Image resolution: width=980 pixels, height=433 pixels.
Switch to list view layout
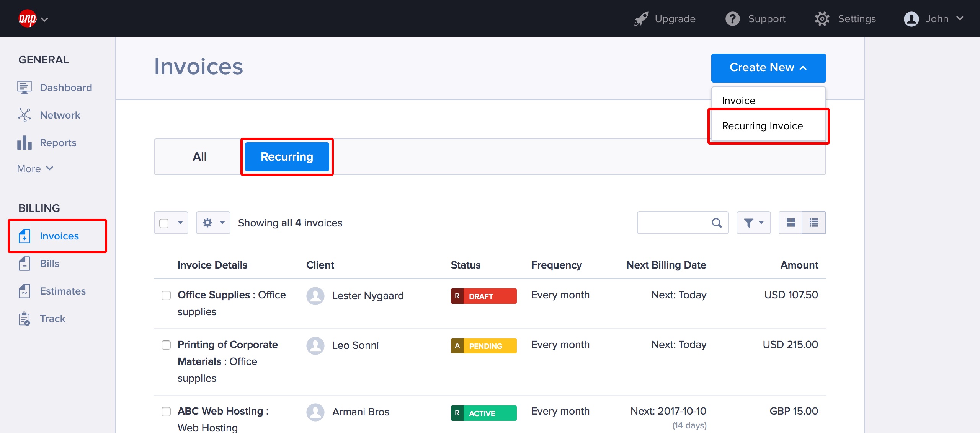tap(814, 223)
